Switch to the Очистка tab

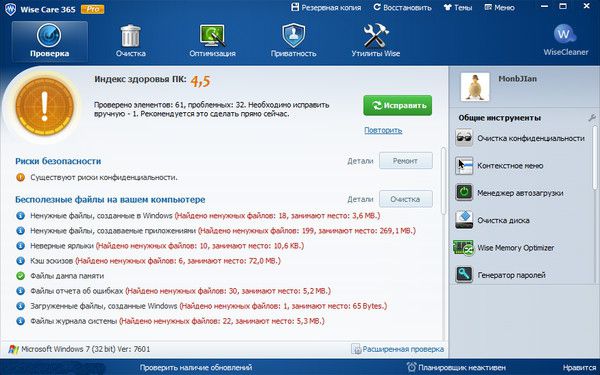tap(130, 41)
